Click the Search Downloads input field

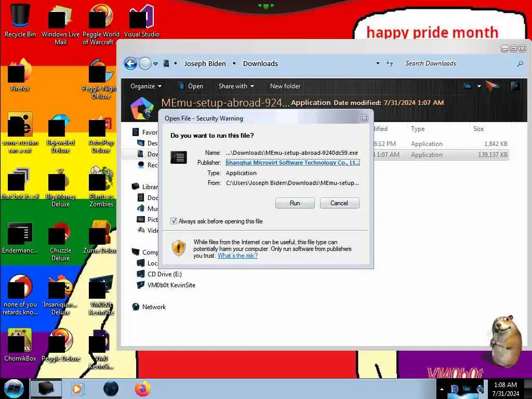coord(458,63)
